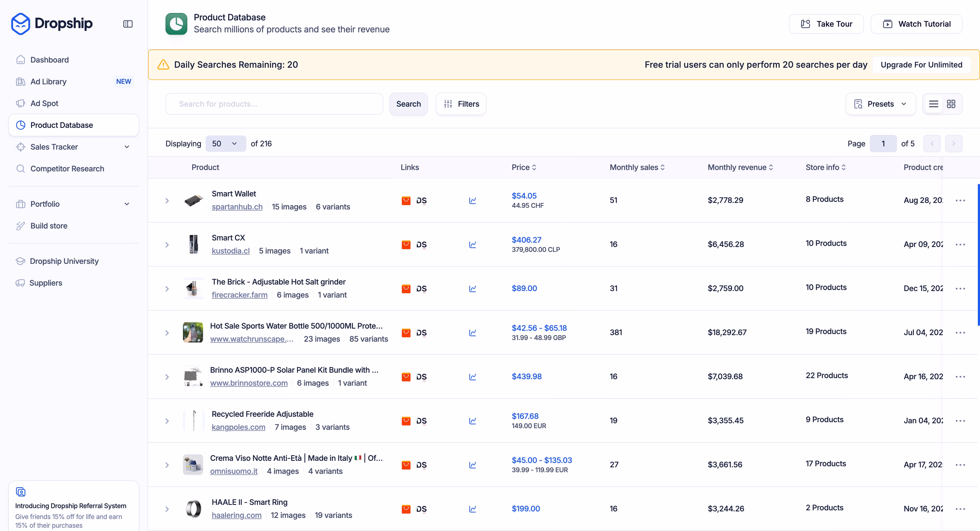This screenshot has height=531, width=980.
Task: Open the DS link for Smart CX
Action: coord(421,244)
